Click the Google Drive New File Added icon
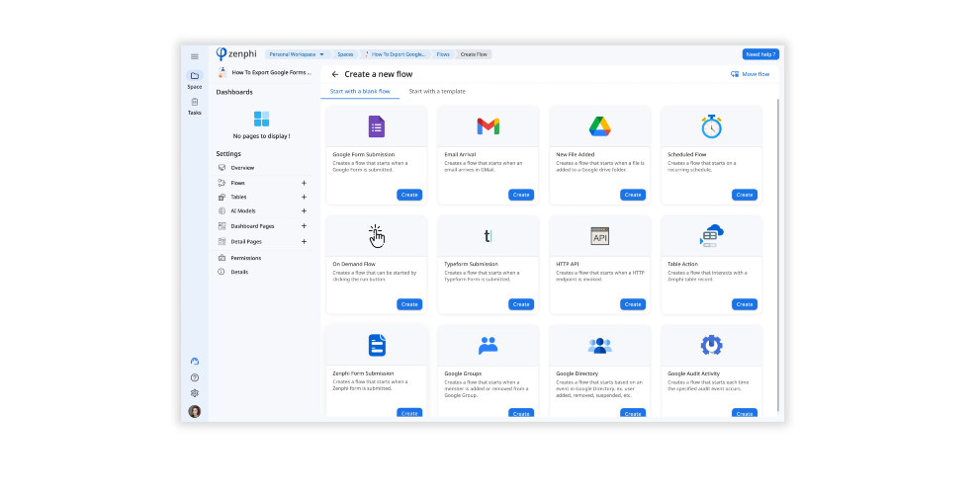 click(x=599, y=126)
